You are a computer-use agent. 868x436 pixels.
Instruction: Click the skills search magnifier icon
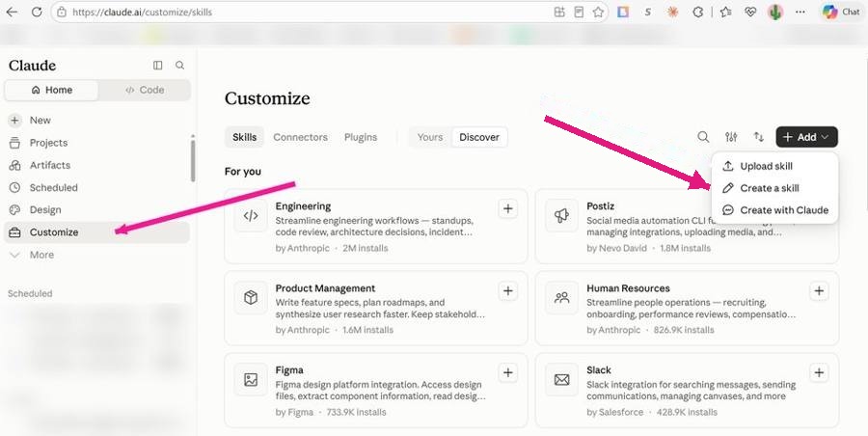point(703,137)
